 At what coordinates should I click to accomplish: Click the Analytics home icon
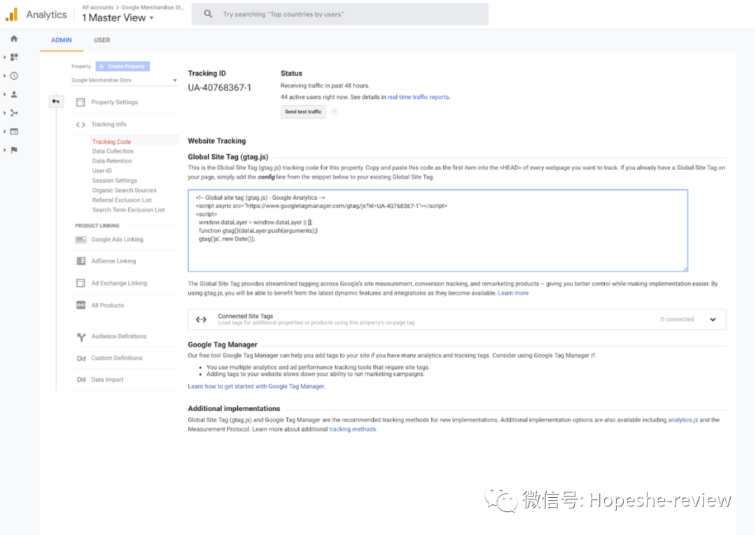pos(13,39)
